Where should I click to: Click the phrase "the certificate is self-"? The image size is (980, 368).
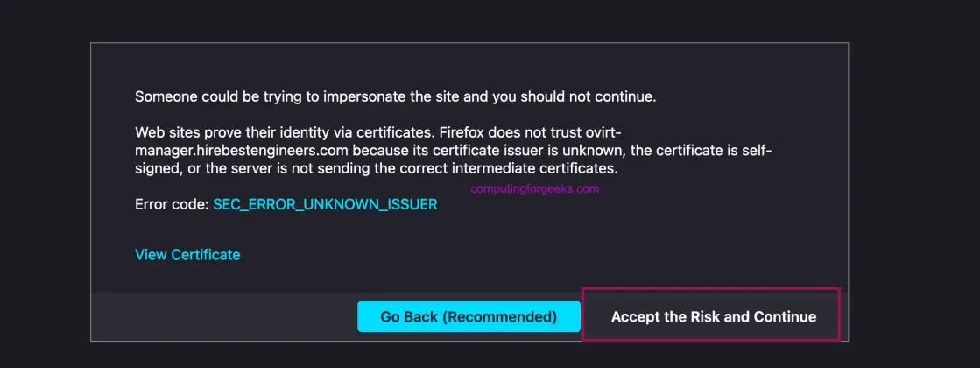702,151
